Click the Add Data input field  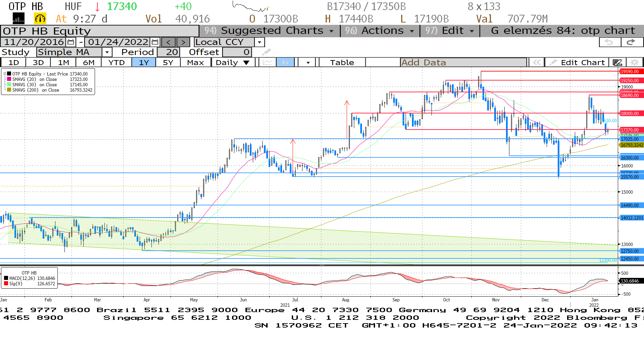tap(463, 62)
